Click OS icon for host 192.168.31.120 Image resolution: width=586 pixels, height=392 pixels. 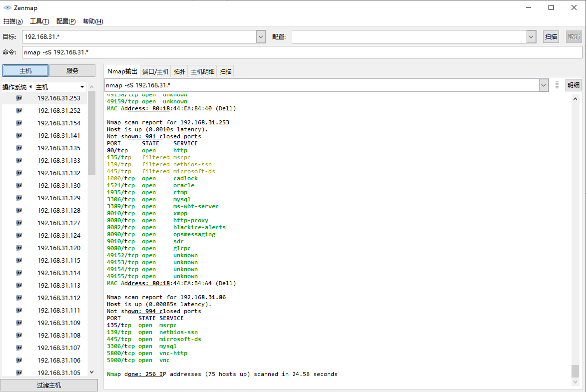19,248
